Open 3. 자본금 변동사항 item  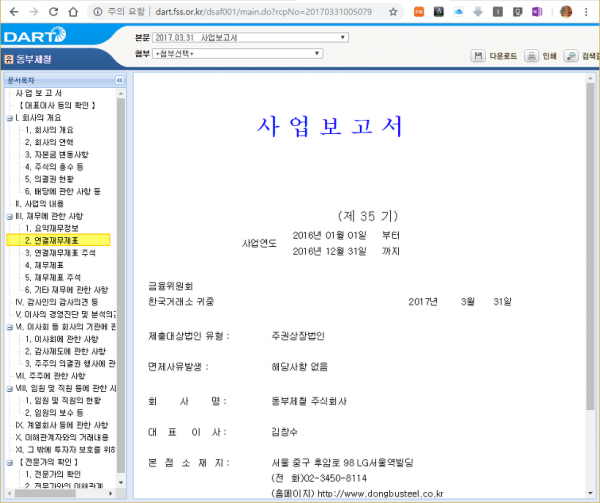[x=57, y=155]
